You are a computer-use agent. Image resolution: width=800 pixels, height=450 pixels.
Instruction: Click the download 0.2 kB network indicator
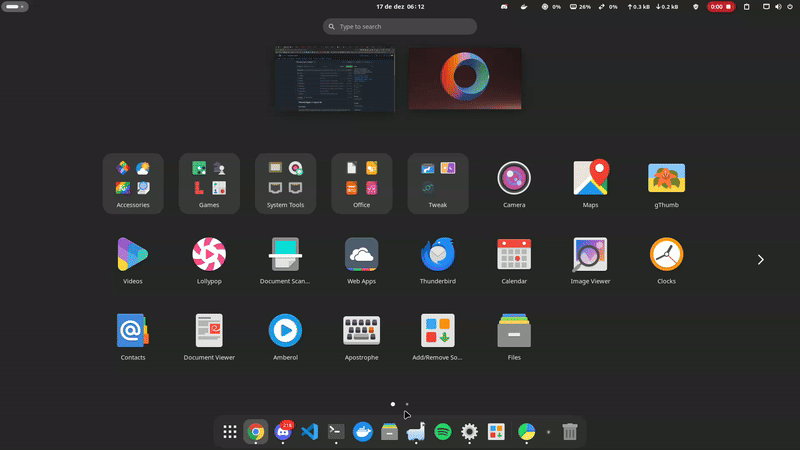(x=667, y=7)
